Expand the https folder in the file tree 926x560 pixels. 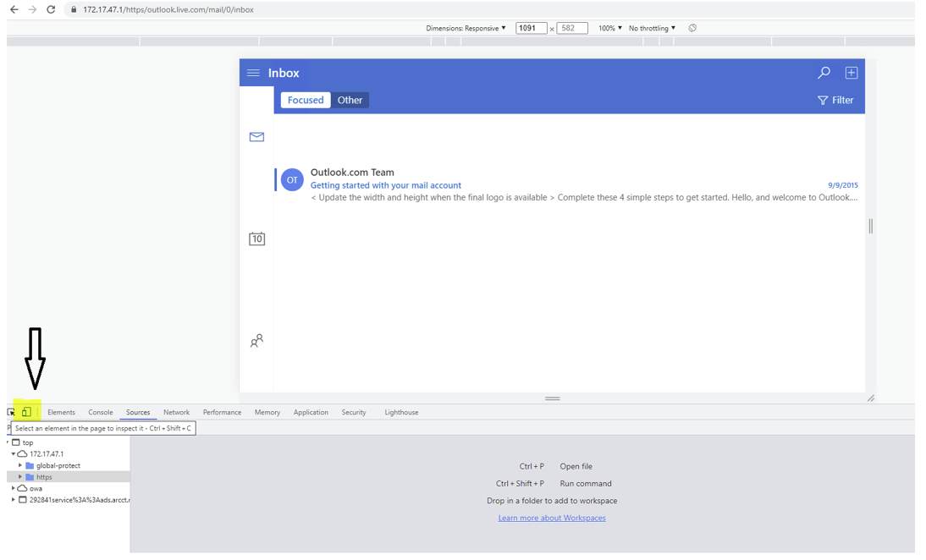pyautogui.click(x=21, y=476)
